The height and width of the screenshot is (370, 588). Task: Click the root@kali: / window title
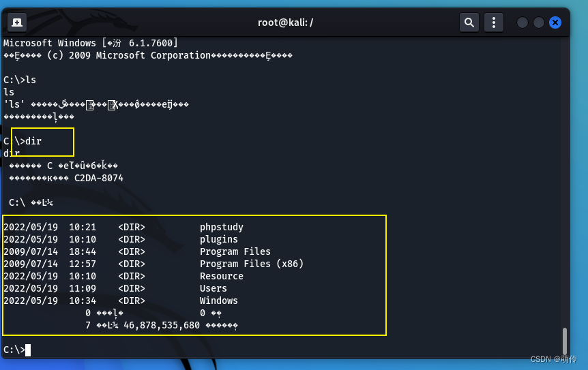(285, 22)
